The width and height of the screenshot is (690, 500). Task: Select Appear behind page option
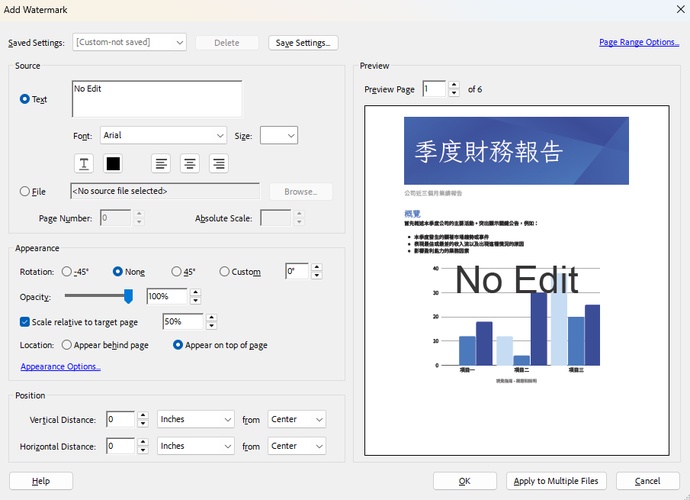pos(67,345)
